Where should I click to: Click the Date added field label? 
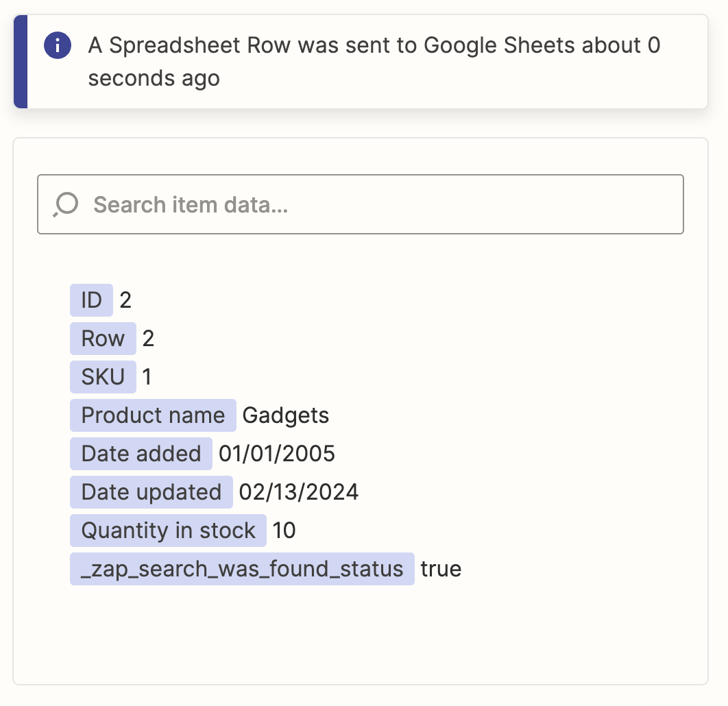pos(141,454)
